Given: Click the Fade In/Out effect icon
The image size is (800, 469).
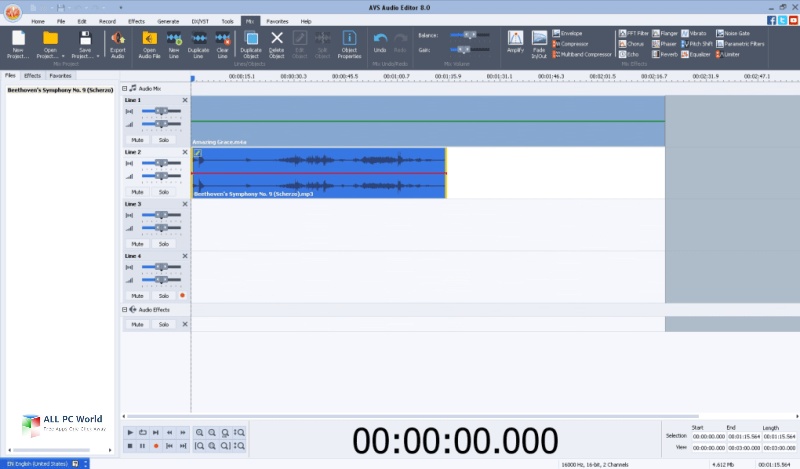Looking at the screenshot, I should click(540, 43).
